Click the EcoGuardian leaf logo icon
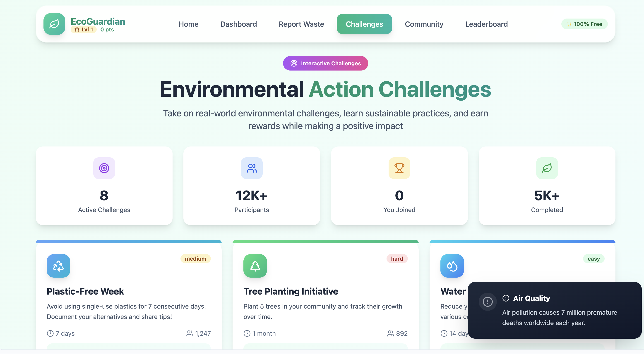This screenshot has width=644, height=354. (x=54, y=24)
